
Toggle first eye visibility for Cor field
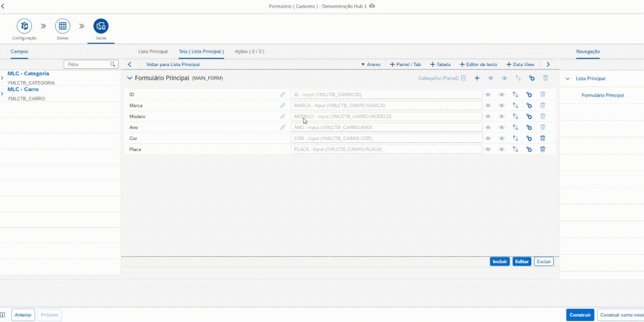[x=488, y=138]
